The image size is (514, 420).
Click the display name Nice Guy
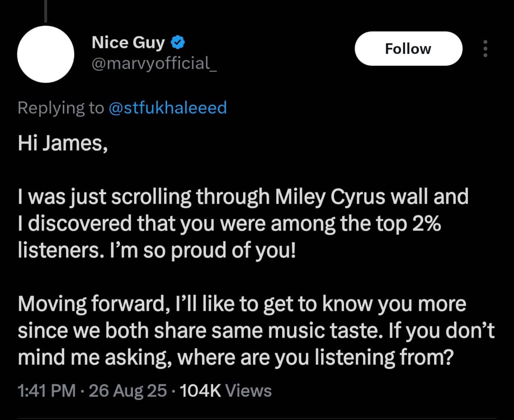128,43
